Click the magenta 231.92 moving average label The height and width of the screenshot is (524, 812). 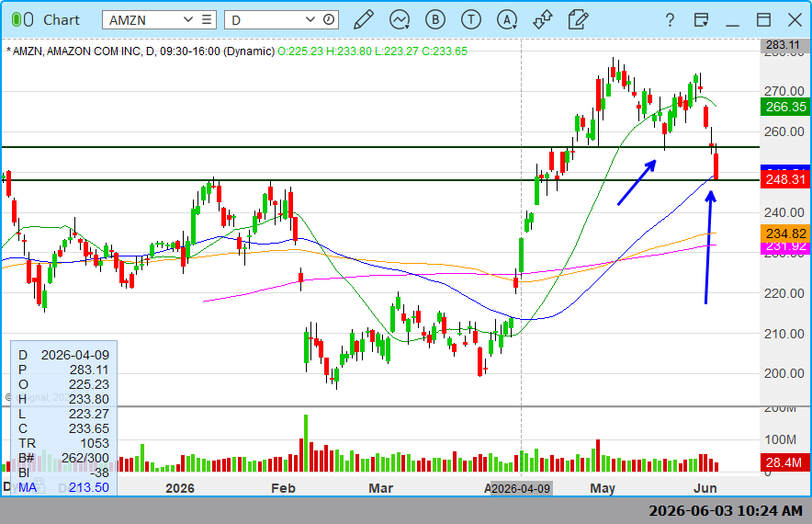point(785,246)
